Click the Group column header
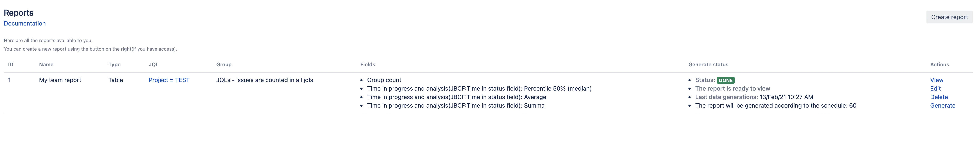980x145 pixels. (224, 65)
